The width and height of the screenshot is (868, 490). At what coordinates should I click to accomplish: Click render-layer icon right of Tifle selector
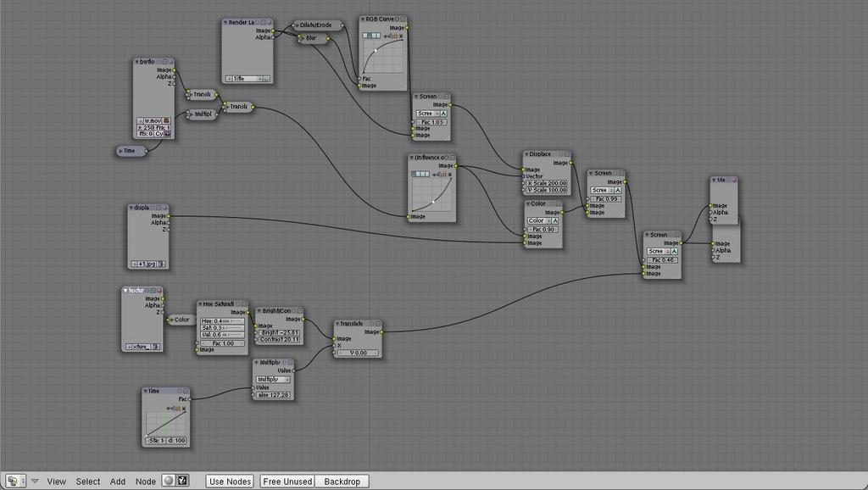266,79
